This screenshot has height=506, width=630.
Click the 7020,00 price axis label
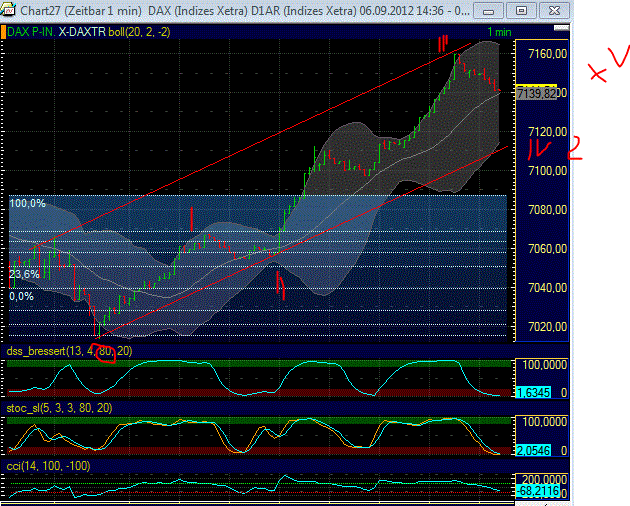547,327
